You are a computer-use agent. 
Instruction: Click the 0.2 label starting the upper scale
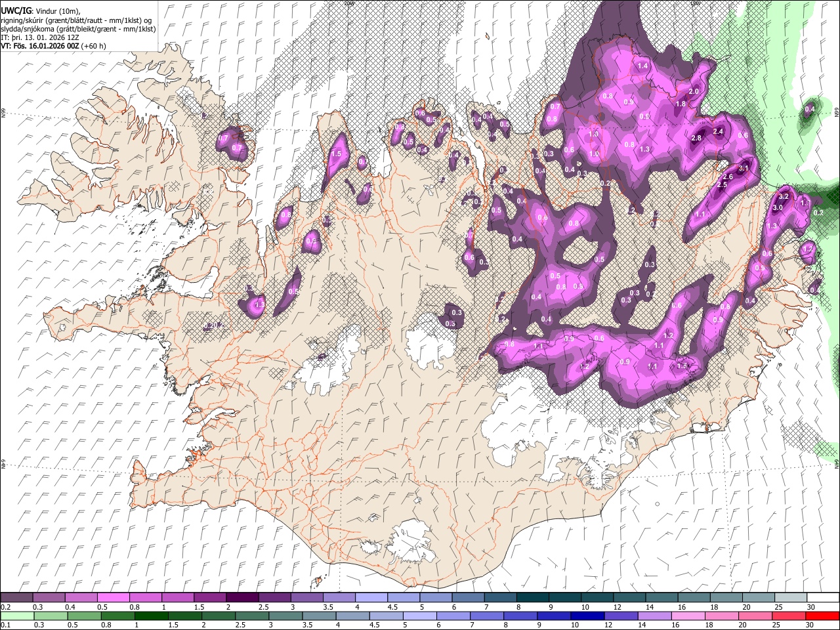pos(5,607)
